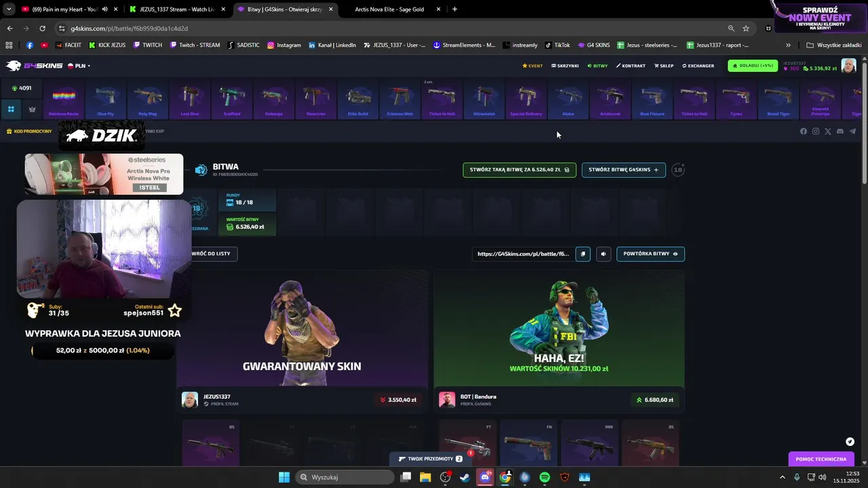Open the Telegram social icon
This screenshot has width=868, height=488.
(x=852, y=131)
